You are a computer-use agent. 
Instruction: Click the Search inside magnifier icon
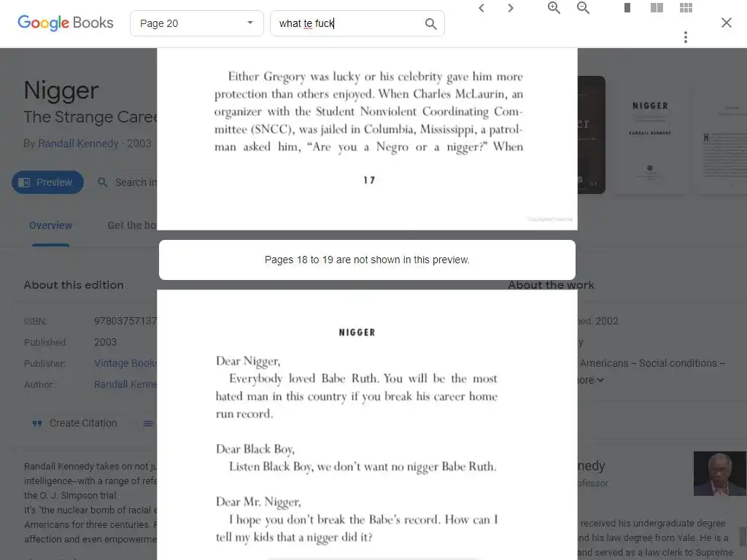point(102,182)
